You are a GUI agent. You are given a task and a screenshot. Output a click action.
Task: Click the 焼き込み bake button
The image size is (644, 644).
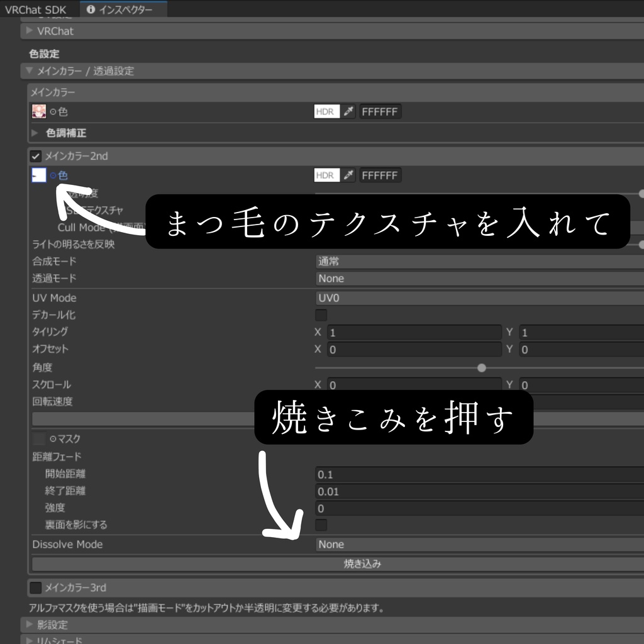click(x=338, y=564)
